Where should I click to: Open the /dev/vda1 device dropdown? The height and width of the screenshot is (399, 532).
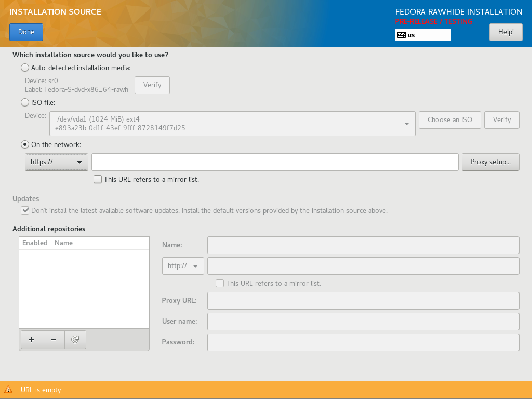point(232,124)
